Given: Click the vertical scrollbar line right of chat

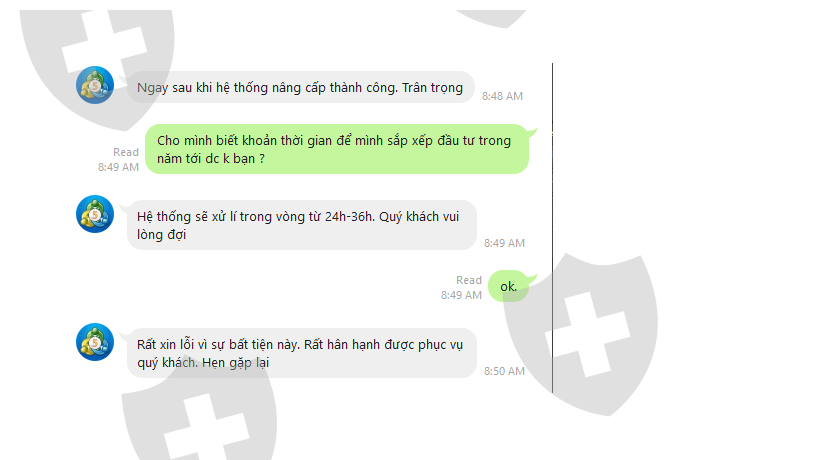Looking at the screenshot, I should (552, 228).
